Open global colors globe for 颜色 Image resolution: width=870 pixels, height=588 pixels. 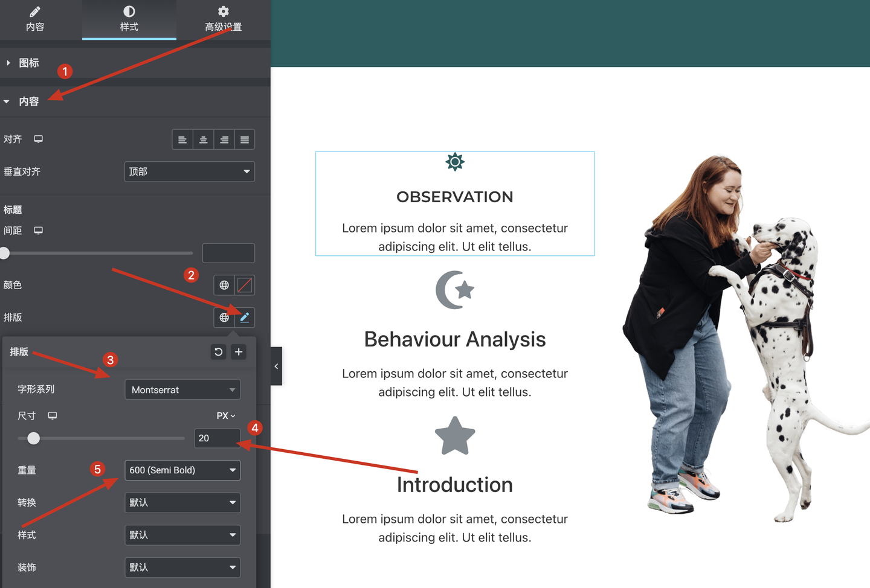[224, 285]
